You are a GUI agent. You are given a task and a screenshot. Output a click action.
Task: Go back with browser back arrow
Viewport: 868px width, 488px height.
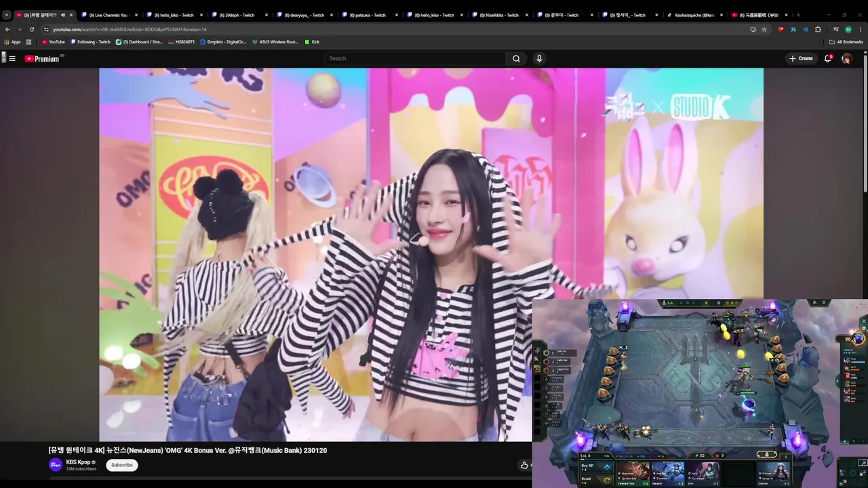pos(7,29)
